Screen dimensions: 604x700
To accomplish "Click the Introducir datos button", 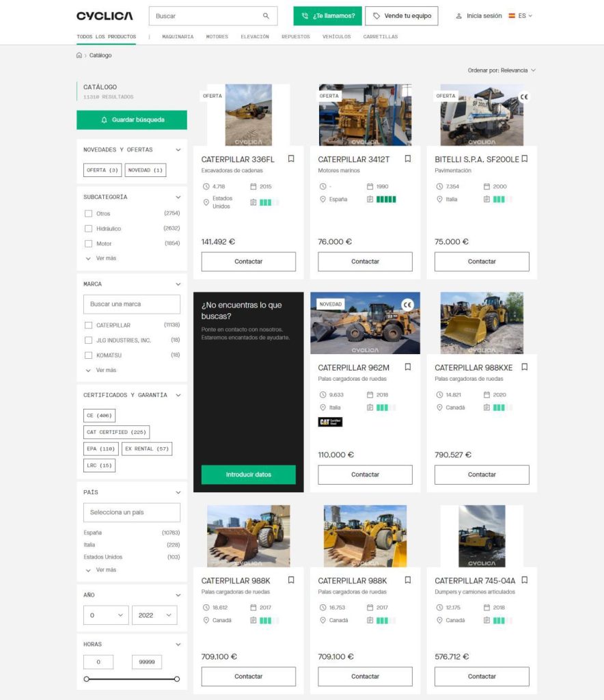I will 249,474.
